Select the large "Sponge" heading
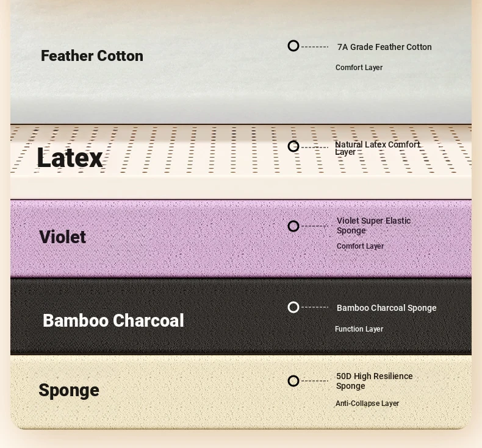This screenshot has width=482, height=448. (x=69, y=390)
